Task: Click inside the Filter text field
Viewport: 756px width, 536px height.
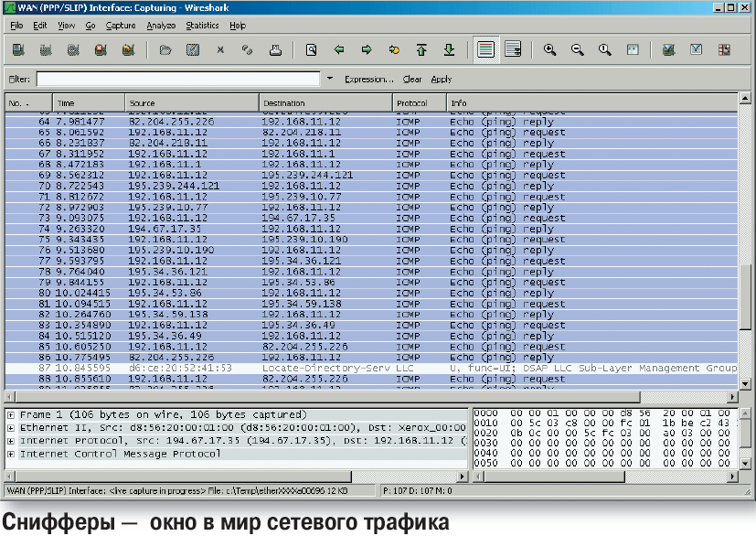Action: [177, 80]
